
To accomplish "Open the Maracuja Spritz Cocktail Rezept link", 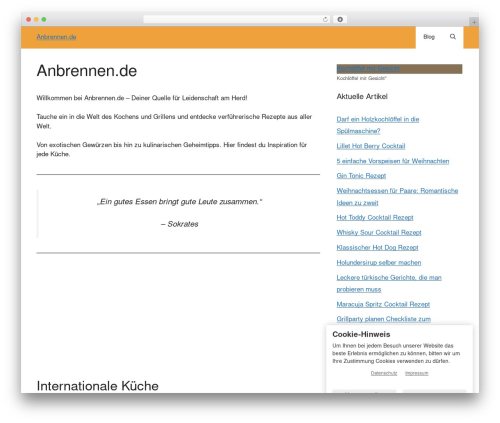I will [383, 304].
